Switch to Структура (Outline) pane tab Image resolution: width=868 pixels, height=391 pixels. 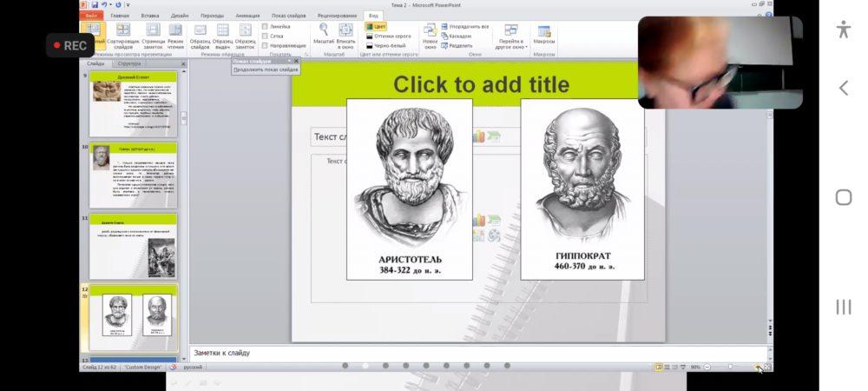tap(129, 63)
